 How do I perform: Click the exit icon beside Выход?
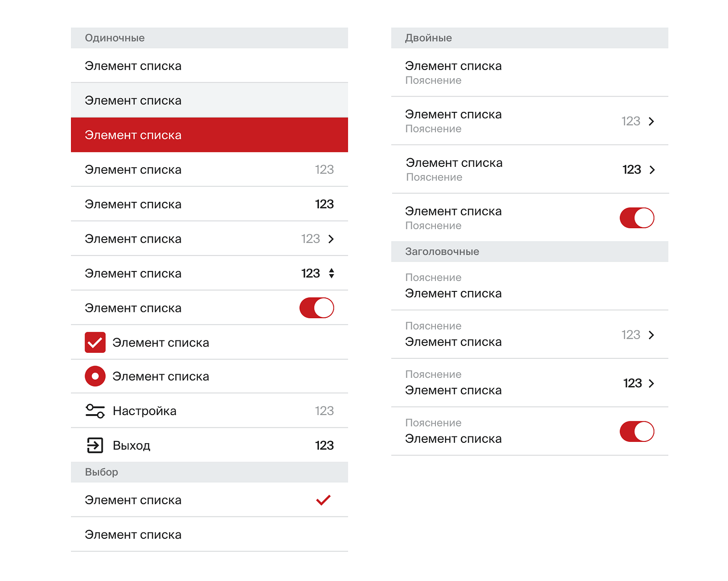point(95,446)
